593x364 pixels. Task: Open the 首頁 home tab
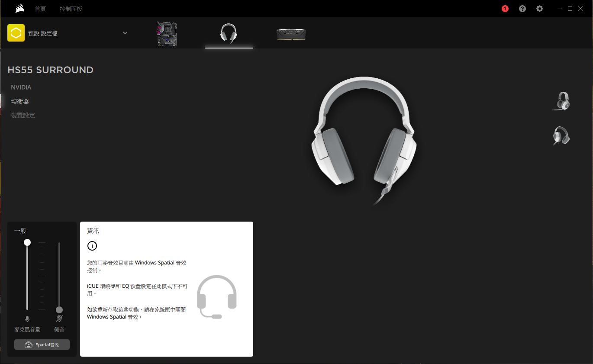pos(40,9)
